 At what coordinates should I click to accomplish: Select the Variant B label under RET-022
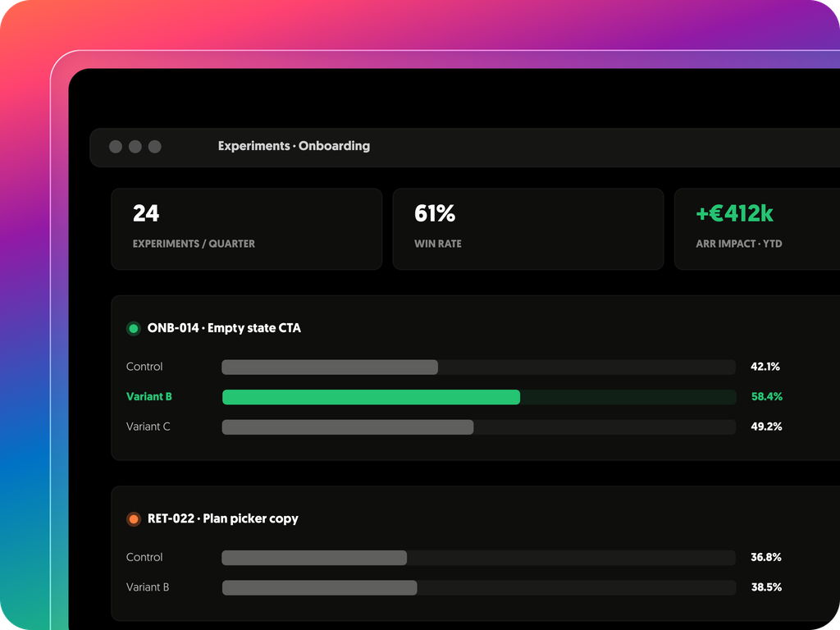coord(148,587)
